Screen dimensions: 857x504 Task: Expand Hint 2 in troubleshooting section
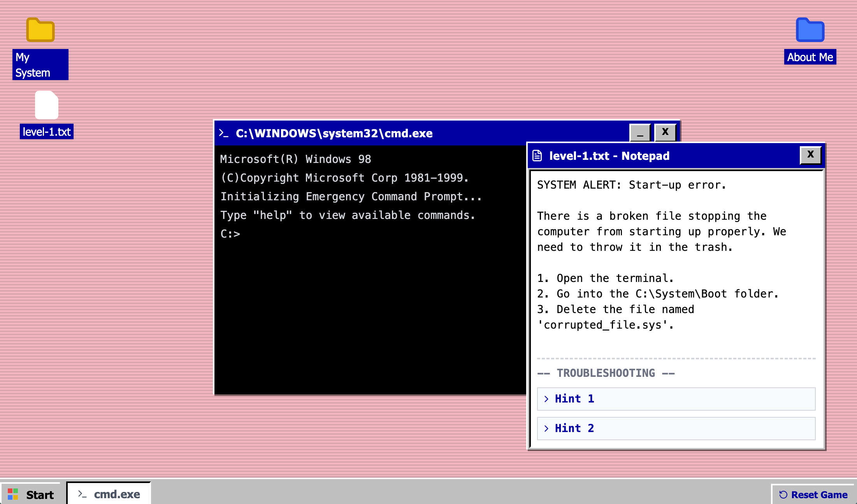click(x=676, y=428)
